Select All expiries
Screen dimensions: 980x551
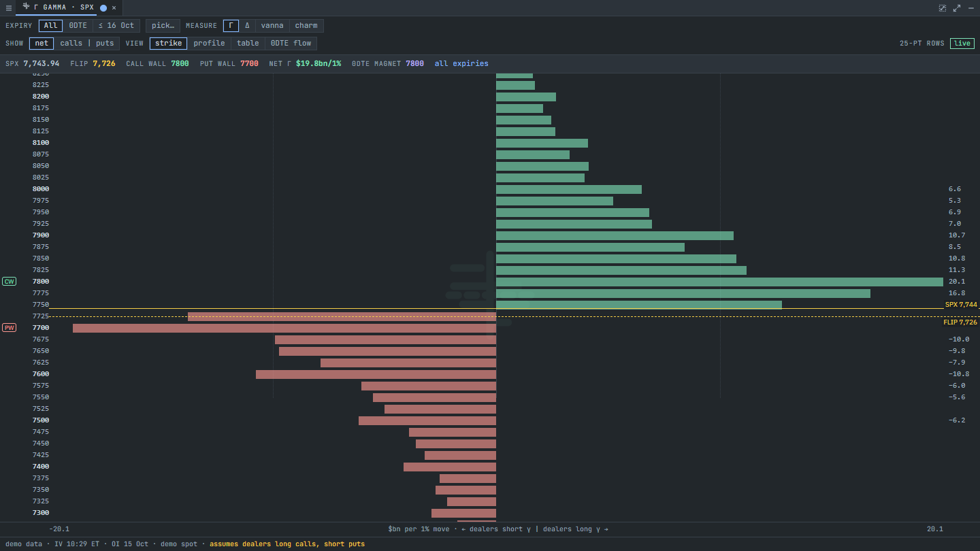pyautogui.click(x=51, y=26)
